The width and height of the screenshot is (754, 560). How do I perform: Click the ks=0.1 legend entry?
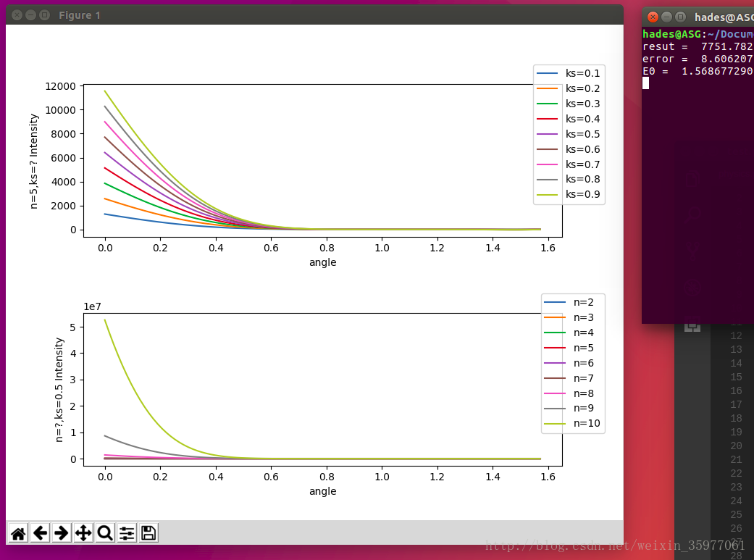tap(568, 73)
